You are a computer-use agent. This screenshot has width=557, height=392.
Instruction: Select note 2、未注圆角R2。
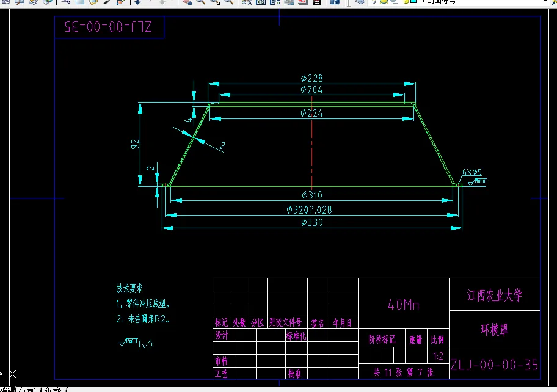pyautogui.click(x=143, y=319)
